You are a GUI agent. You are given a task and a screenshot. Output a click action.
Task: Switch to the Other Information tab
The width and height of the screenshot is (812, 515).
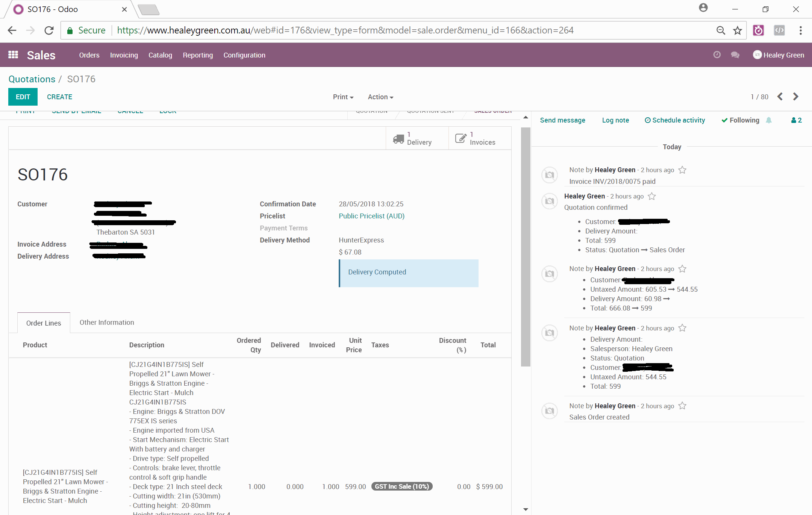pos(107,323)
